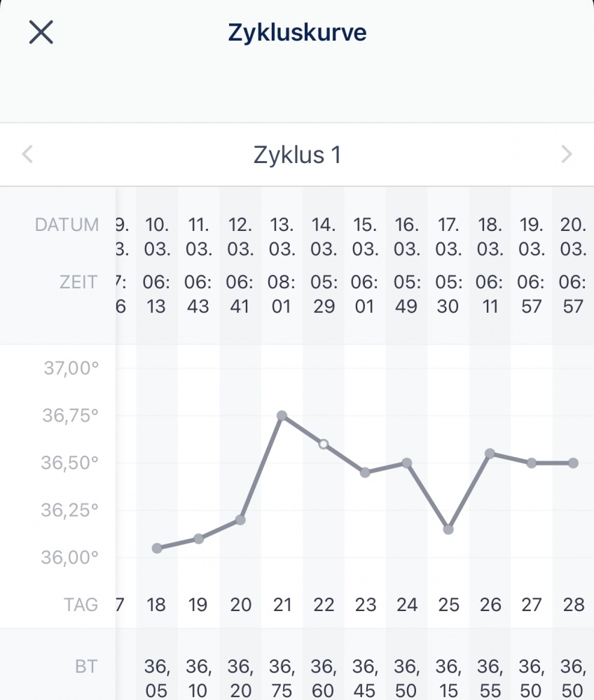Viewport: 594px width, 700px height.
Task: Select the data point for day 19
Action: click(x=198, y=538)
